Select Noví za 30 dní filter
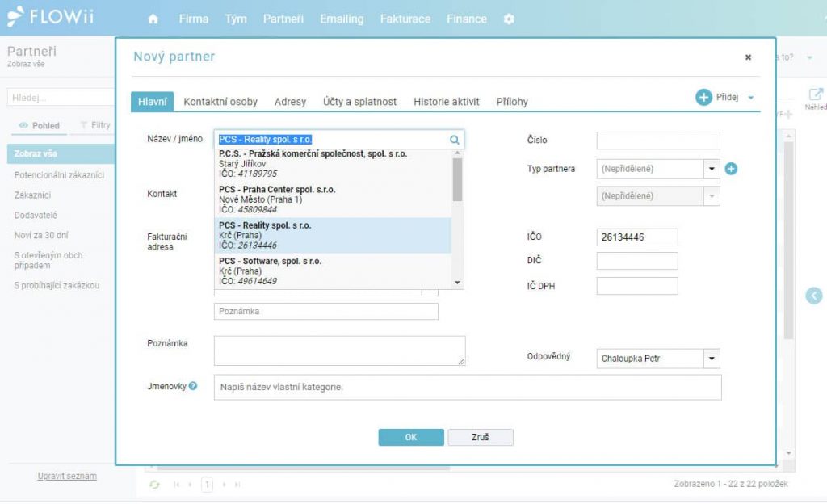Screen dimensions: 827x504 [41, 235]
